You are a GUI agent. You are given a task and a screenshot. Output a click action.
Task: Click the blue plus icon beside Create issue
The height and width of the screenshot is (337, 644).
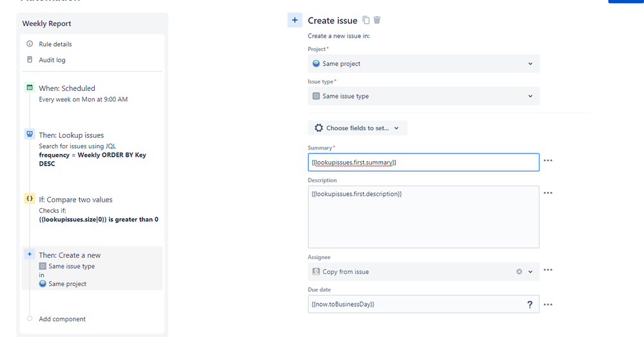(x=295, y=20)
